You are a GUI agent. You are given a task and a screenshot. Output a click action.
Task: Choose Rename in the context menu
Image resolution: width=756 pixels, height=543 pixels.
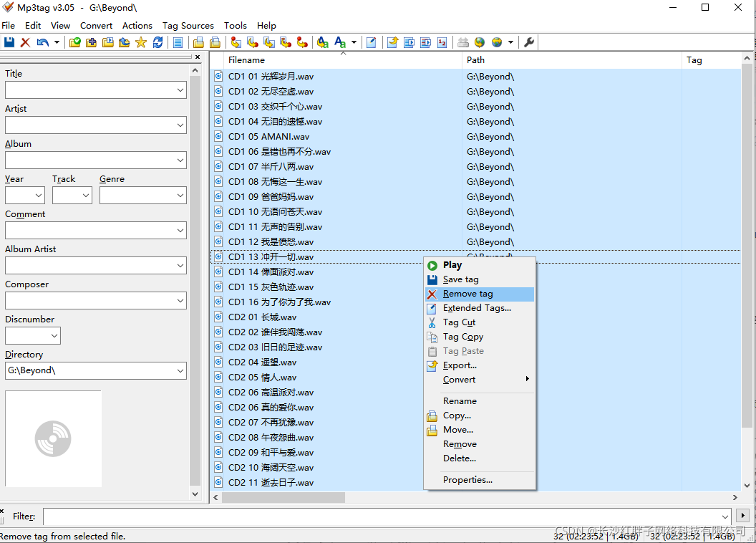coord(480,400)
